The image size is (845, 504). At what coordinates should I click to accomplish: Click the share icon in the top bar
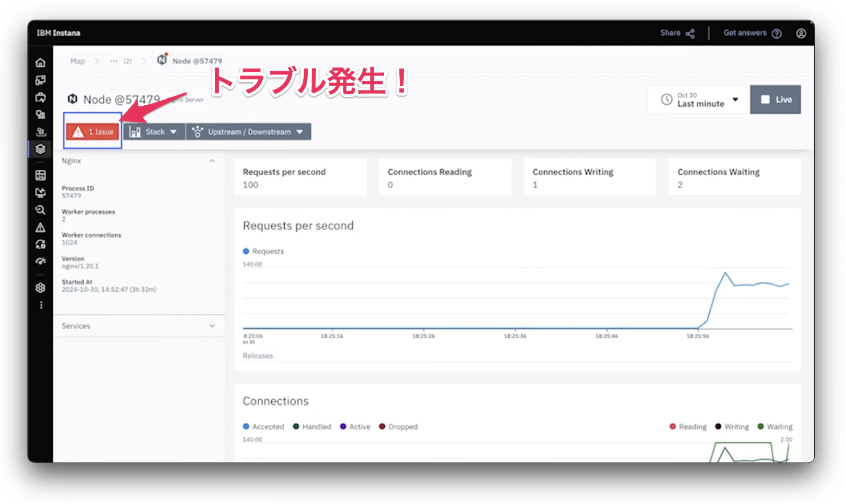(690, 33)
